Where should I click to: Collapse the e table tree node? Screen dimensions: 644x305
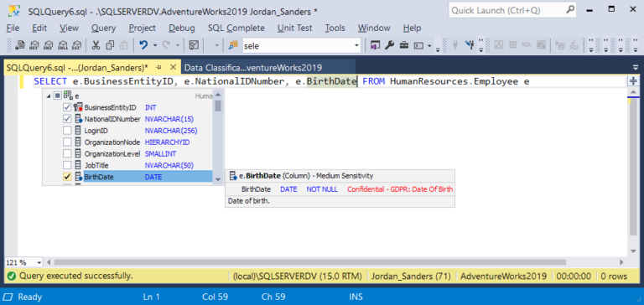point(49,96)
